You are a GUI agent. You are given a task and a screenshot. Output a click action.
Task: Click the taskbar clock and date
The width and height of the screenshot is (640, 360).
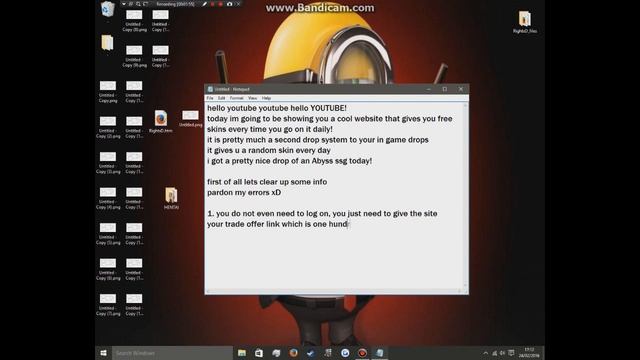pyautogui.click(x=529, y=353)
